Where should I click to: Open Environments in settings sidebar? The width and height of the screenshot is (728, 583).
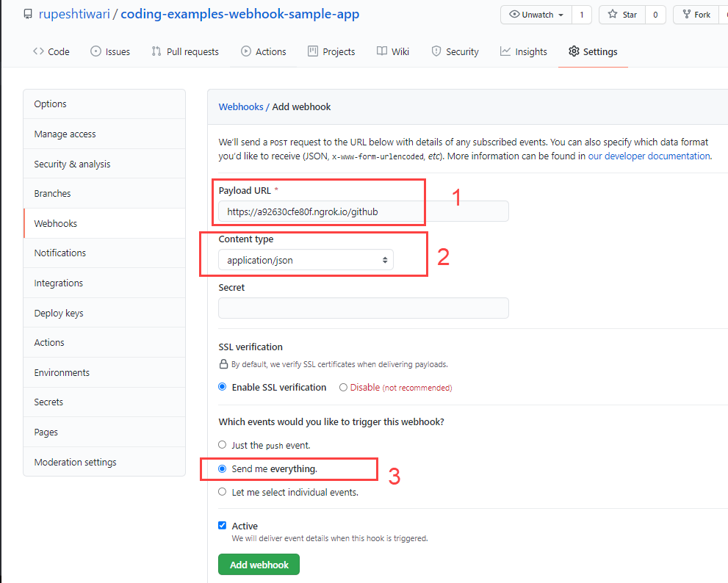point(104,372)
